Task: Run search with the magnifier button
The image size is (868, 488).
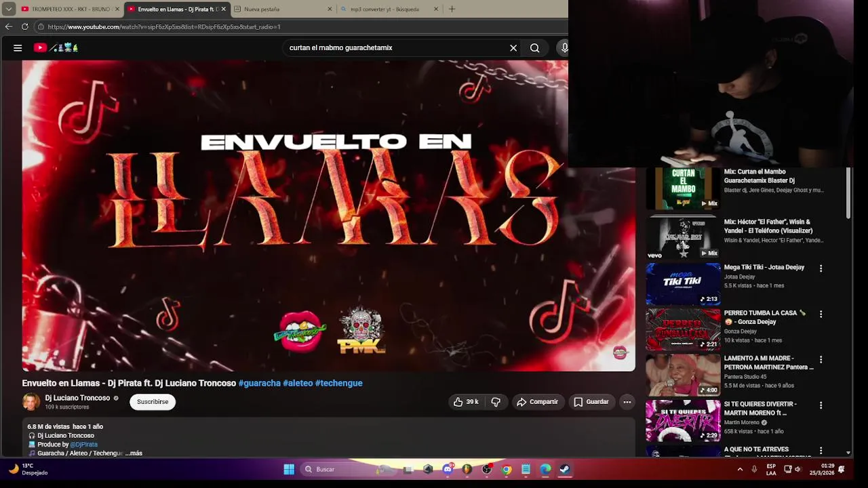Action: [x=535, y=48]
